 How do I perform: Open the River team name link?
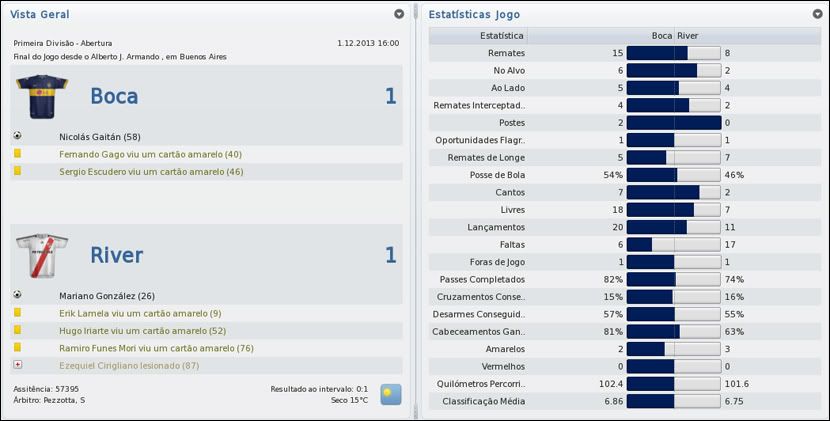pos(116,256)
